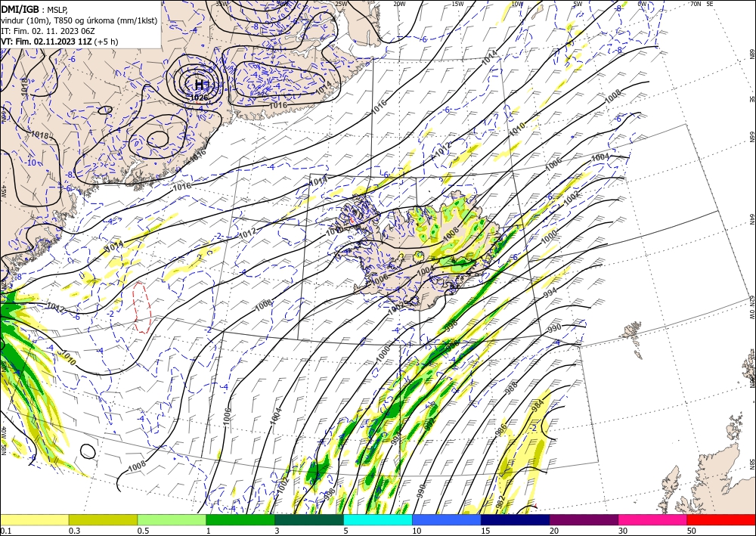Viewport: 756px width, 536px height.
Task: Click the light green 0.5–1 legend swatch
Action: [x=172, y=519]
